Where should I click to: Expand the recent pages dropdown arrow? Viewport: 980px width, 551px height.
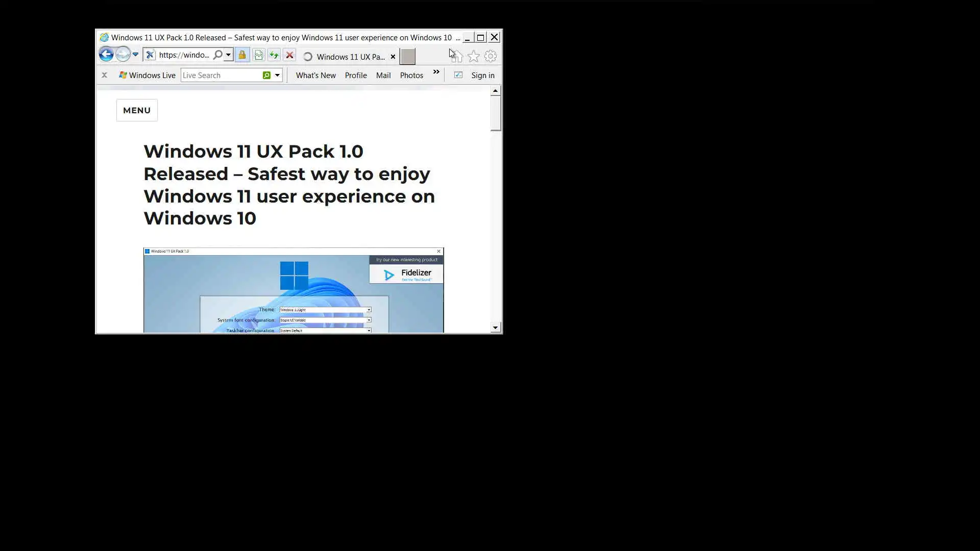(x=135, y=55)
